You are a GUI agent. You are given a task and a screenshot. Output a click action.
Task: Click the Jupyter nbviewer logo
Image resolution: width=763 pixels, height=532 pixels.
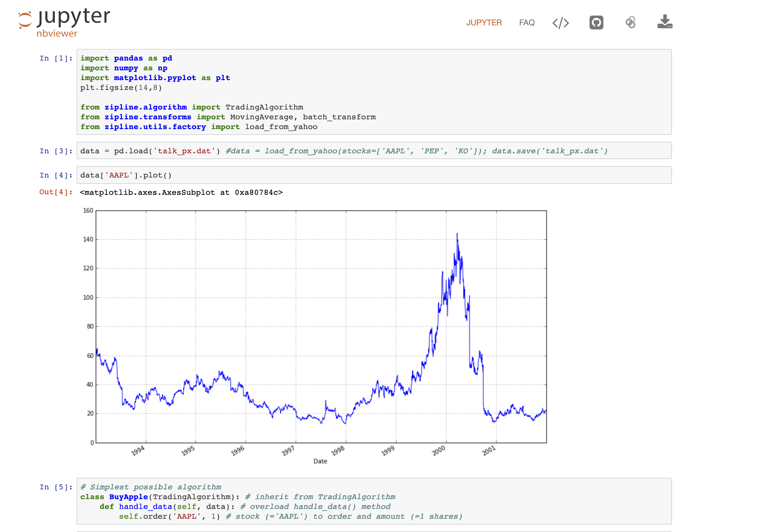pos(64,22)
